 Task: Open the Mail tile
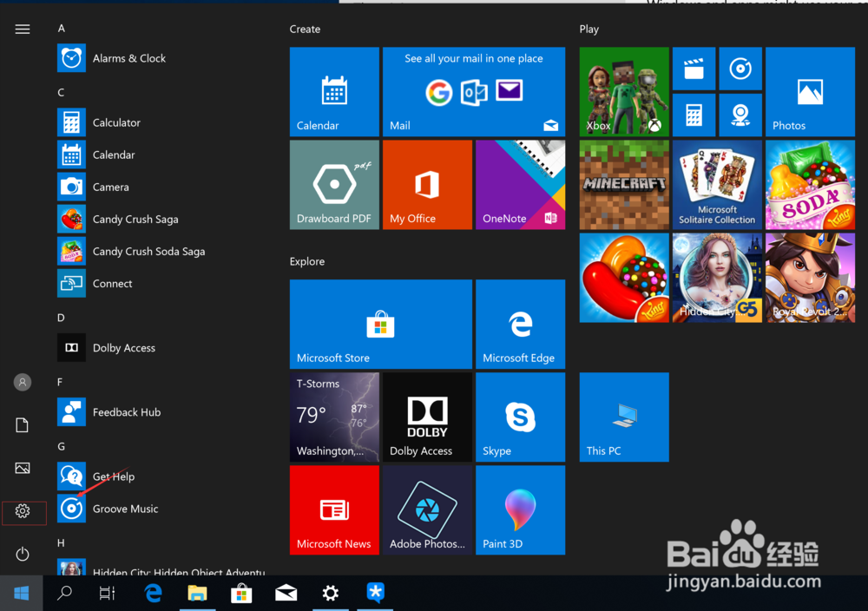474,92
